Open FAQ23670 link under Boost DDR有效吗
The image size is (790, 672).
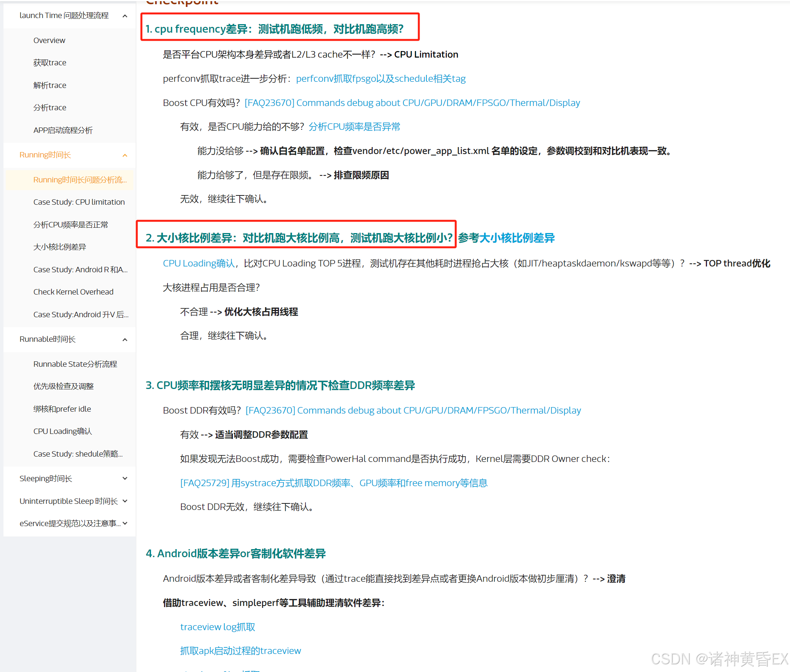click(x=413, y=410)
